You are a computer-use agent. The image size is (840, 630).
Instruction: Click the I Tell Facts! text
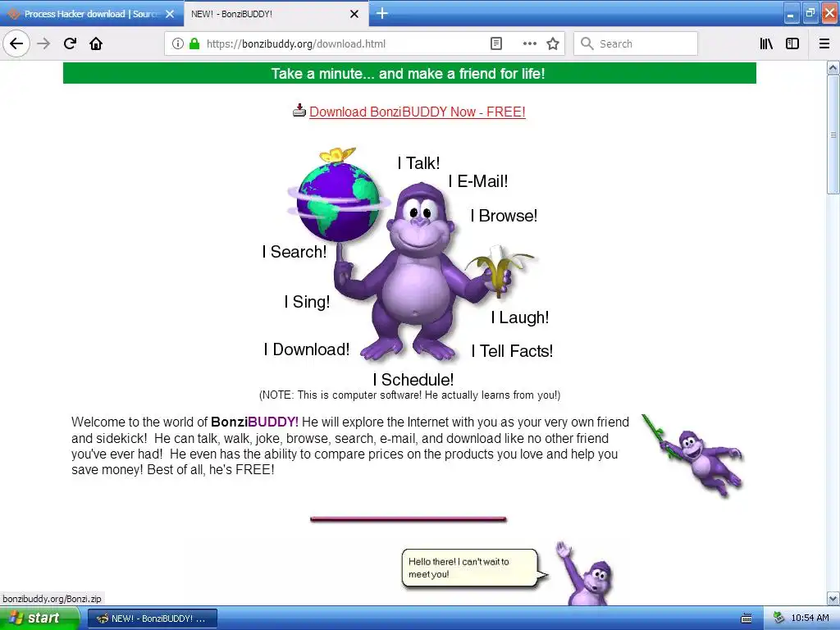click(512, 351)
